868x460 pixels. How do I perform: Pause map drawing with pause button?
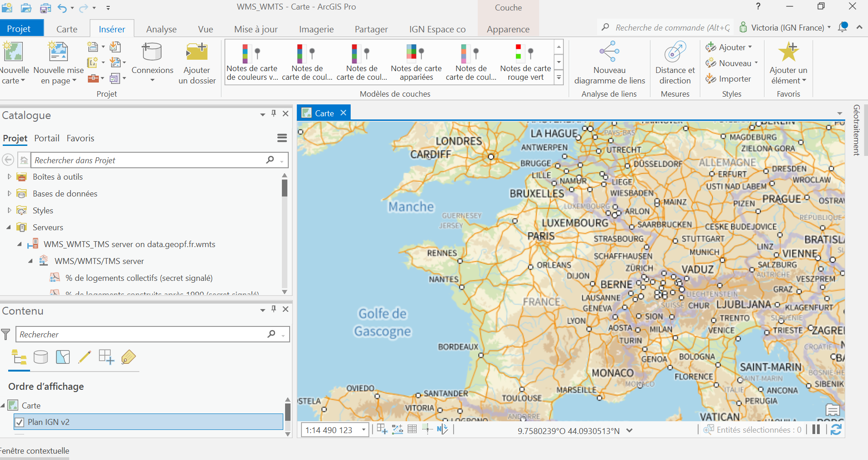[x=816, y=429]
